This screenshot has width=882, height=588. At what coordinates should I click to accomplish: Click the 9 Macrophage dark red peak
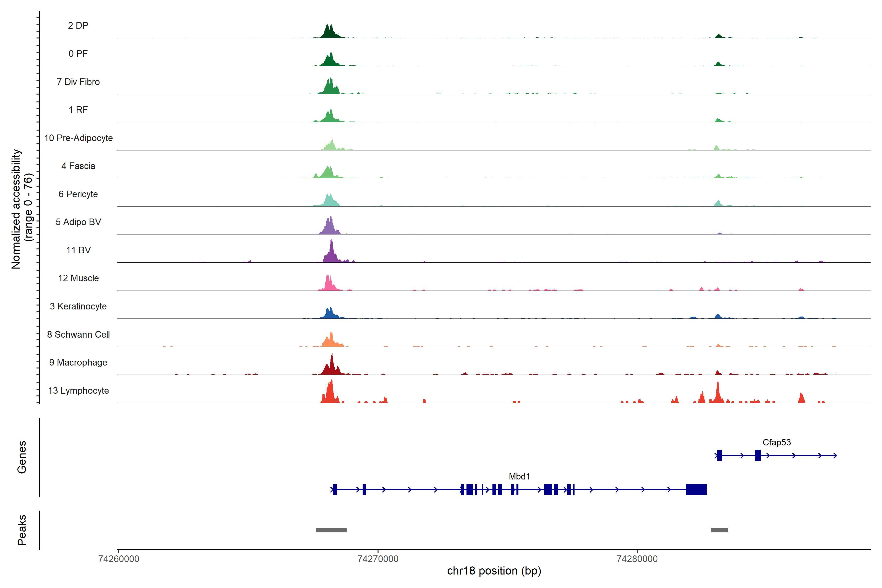[x=331, y=366]
